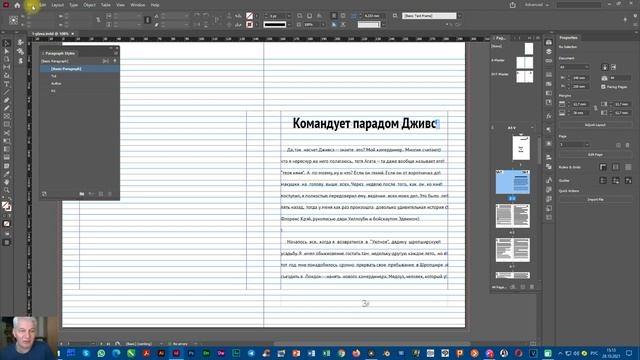Open the Basic Text Frame object style dropdown
The image size is (640, 360).
tap(460, 16)
